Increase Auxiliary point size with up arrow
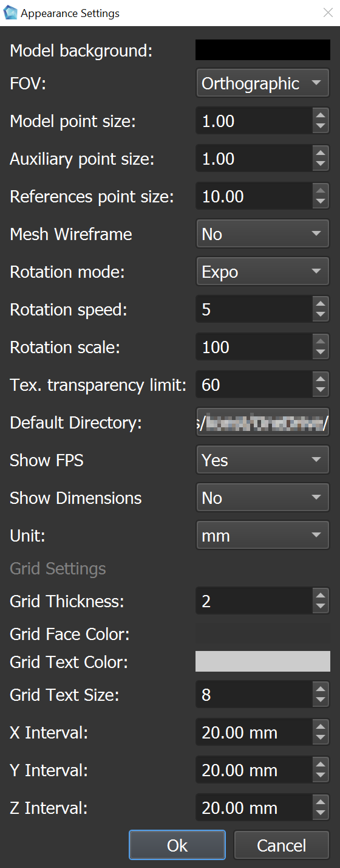Screen dimensions: 340x868 click(x=321, y=153)
